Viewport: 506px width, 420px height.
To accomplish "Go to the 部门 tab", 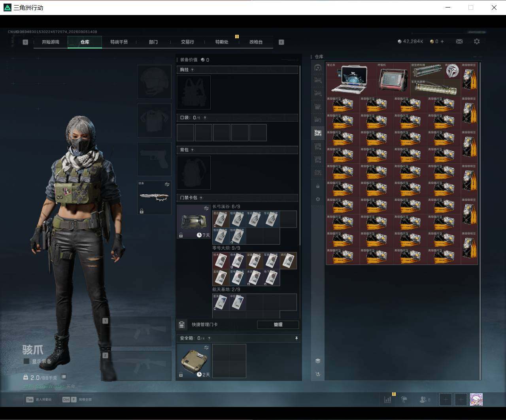I will point(153,42).
